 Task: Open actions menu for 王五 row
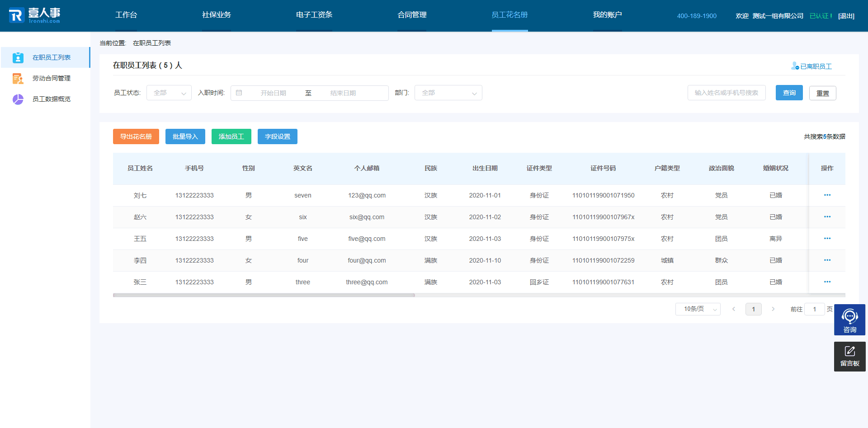[827, 239]
